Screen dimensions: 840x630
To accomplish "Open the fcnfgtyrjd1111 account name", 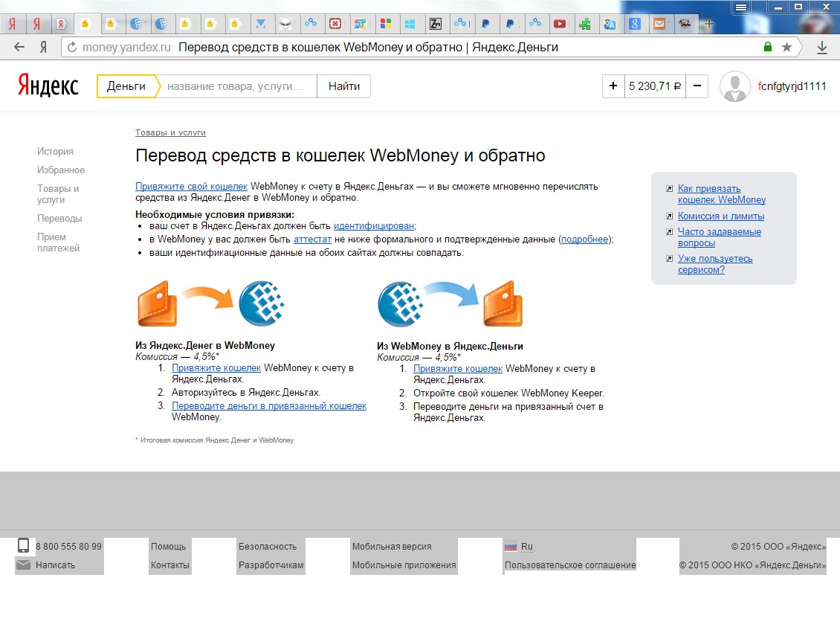I will 792,86.
